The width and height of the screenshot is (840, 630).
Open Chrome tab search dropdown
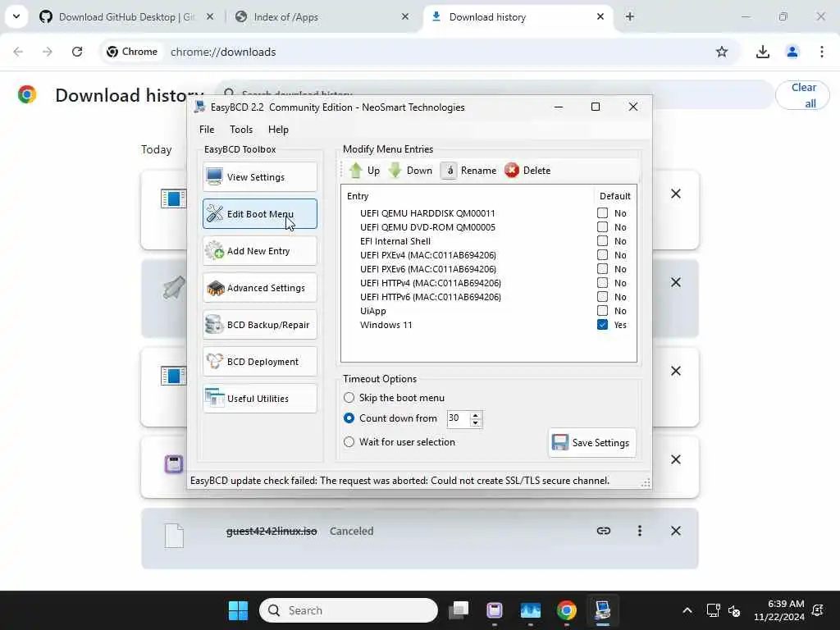tap(16, 16)
